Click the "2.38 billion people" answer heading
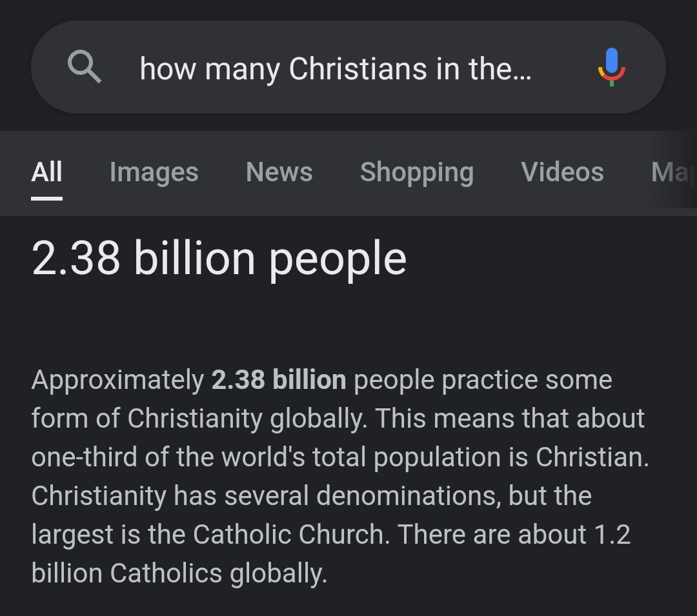Screen dimensions: 697x616 [x=219, y=259]
